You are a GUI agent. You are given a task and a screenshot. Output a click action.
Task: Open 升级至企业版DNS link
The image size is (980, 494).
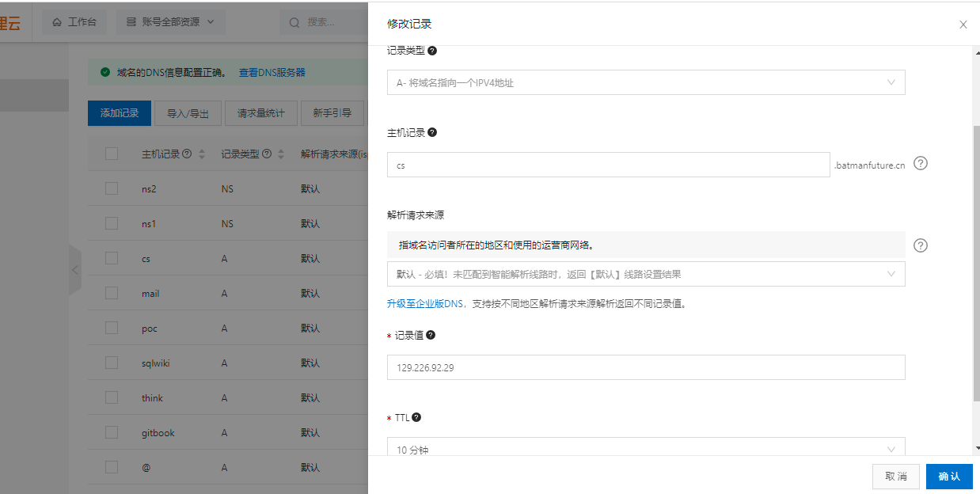(x=425, y=303)
